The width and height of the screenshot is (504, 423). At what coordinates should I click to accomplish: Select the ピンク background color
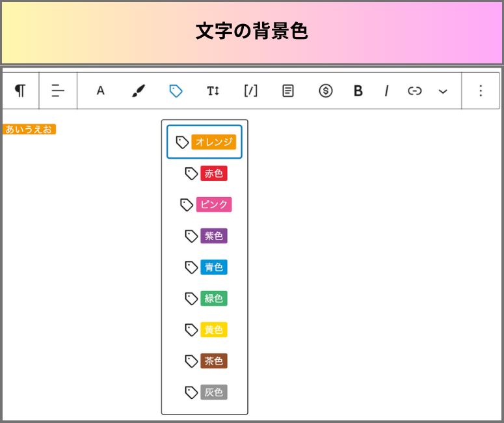pos(204,204)
